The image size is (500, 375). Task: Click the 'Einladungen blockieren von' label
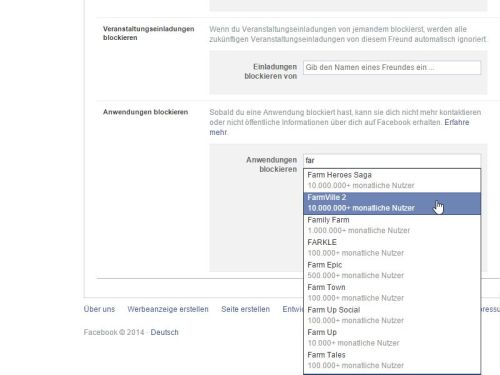click(271, 71)
